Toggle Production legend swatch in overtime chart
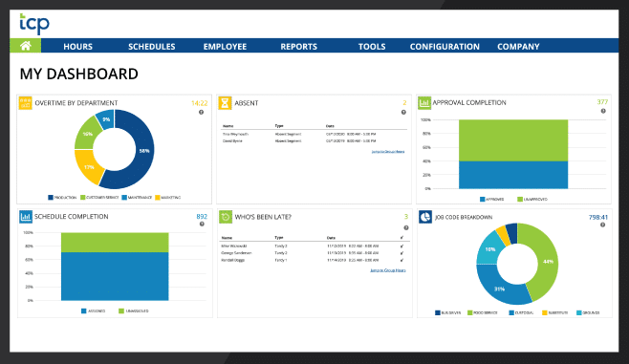The width and height of the screenshot is (629, 364). tap(51, 197)
